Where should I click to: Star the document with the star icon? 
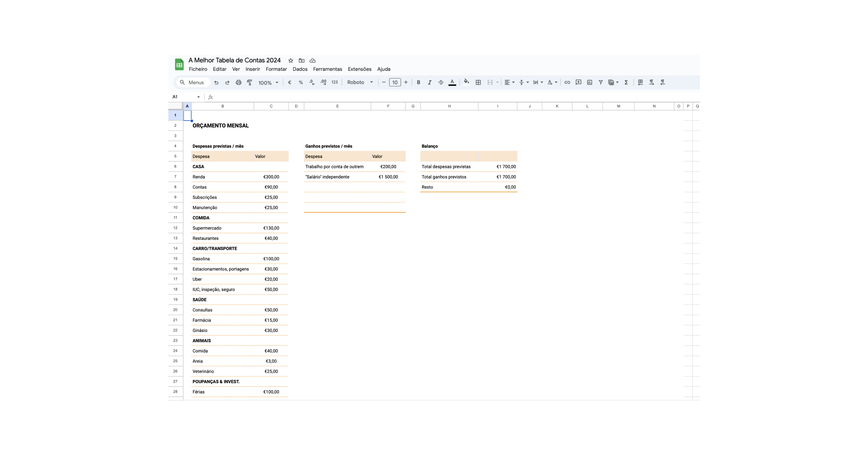[x=291, y=60]
